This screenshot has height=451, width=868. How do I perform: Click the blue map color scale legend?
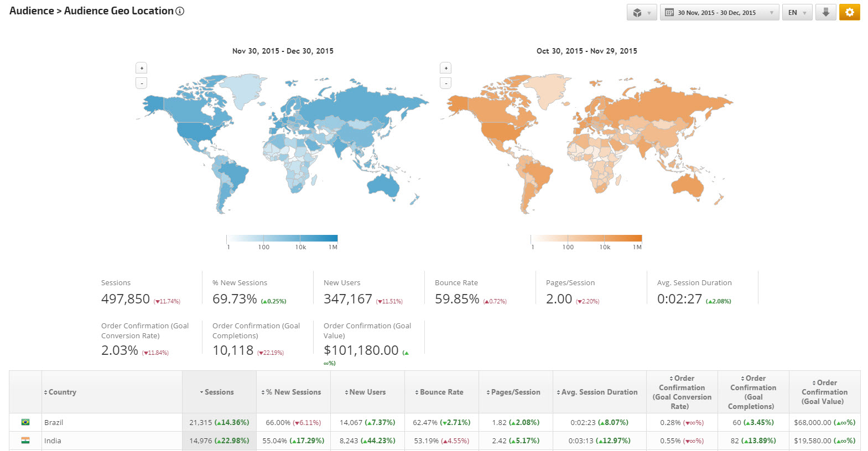click(x=282, y=239)
